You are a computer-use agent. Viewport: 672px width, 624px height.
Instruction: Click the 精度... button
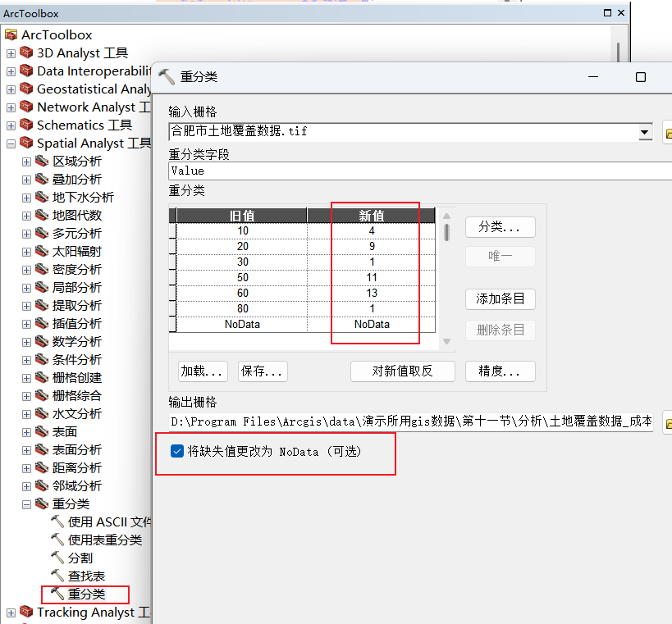coord(501,371)
